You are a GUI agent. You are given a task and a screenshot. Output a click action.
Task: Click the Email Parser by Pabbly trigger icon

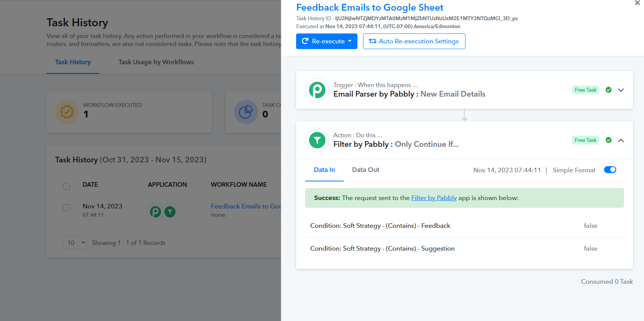pos(317,90)
